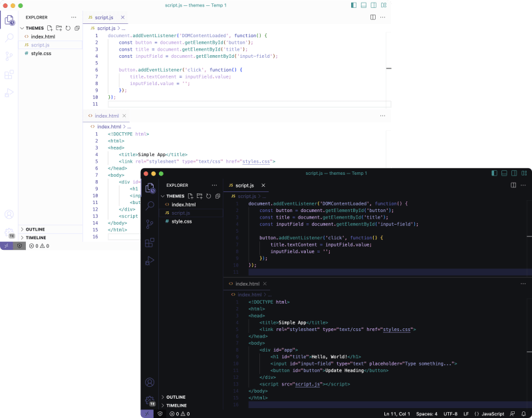Open Search view in dark window
This screenshot has width=532, height=418.
150,205
